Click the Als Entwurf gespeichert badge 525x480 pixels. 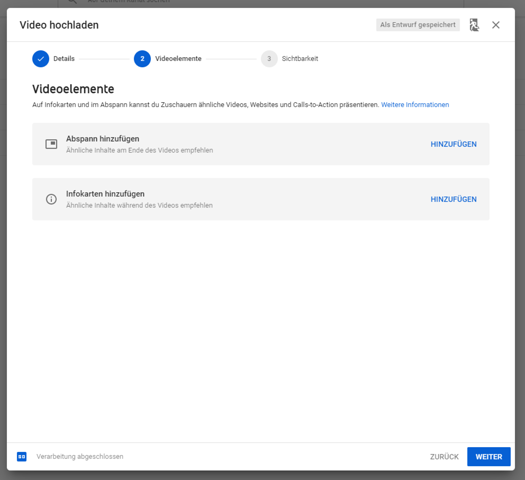(418, 25)
